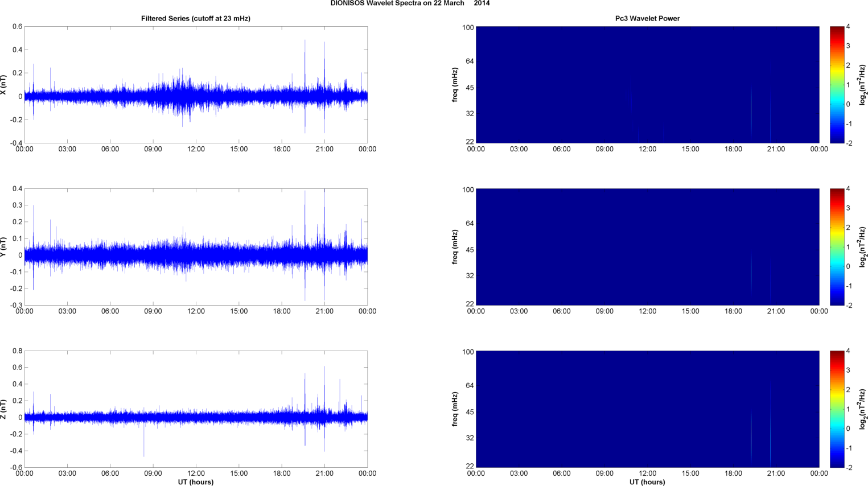Click freq (mHz) label of top spectrogram
This screenshot has width=868, height=486.
pyautogui.click(x=455, y=85)
